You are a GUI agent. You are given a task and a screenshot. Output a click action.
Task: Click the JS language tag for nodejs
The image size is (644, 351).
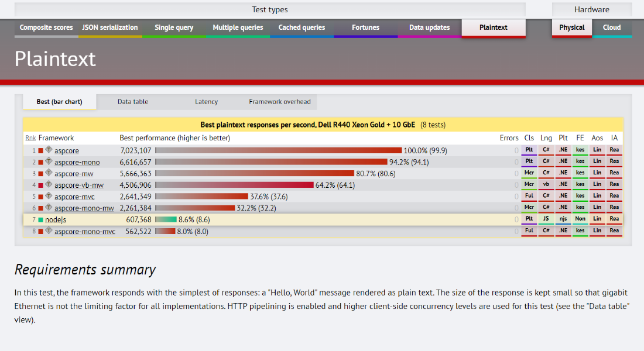pos(546,219)
